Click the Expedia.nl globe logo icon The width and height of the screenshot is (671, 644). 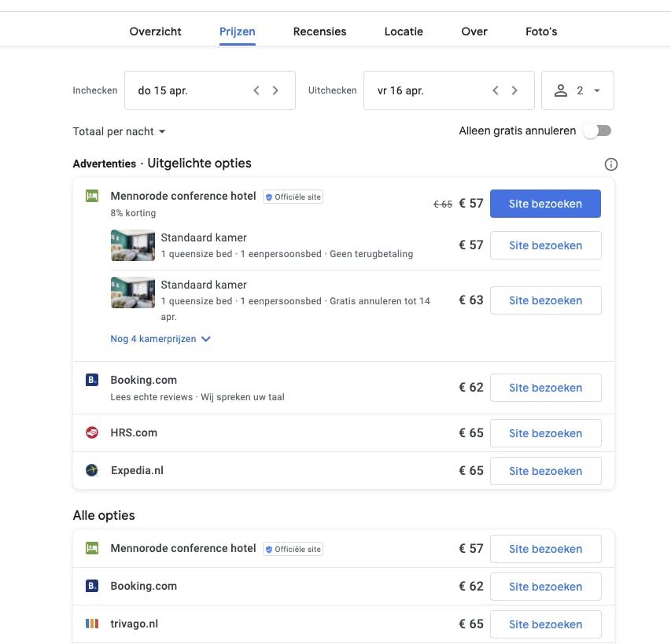click(x=92, y=470)
